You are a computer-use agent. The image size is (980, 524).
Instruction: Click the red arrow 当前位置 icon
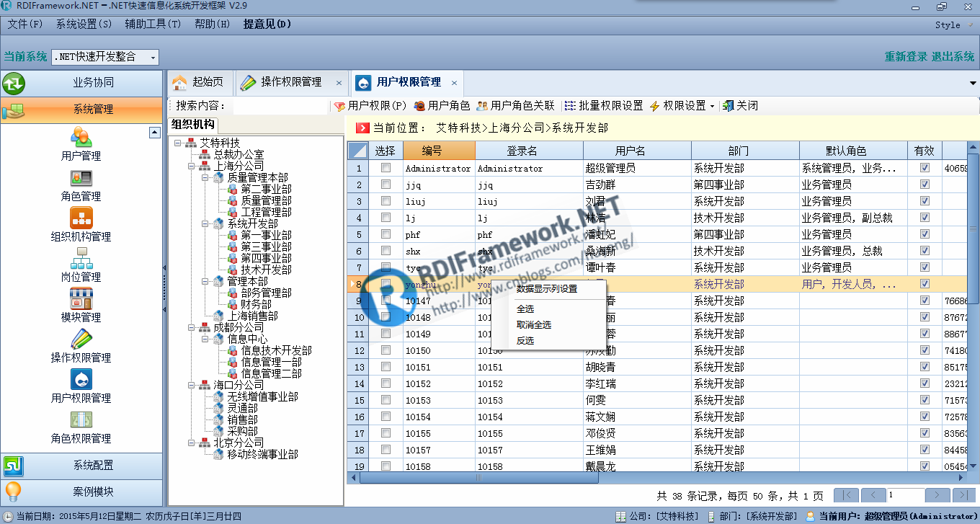coord(362,128)
